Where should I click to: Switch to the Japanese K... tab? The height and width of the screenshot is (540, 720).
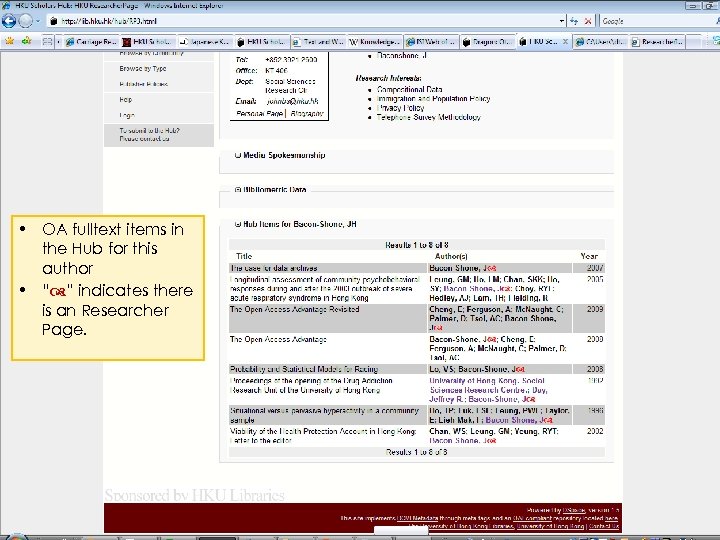205,42
